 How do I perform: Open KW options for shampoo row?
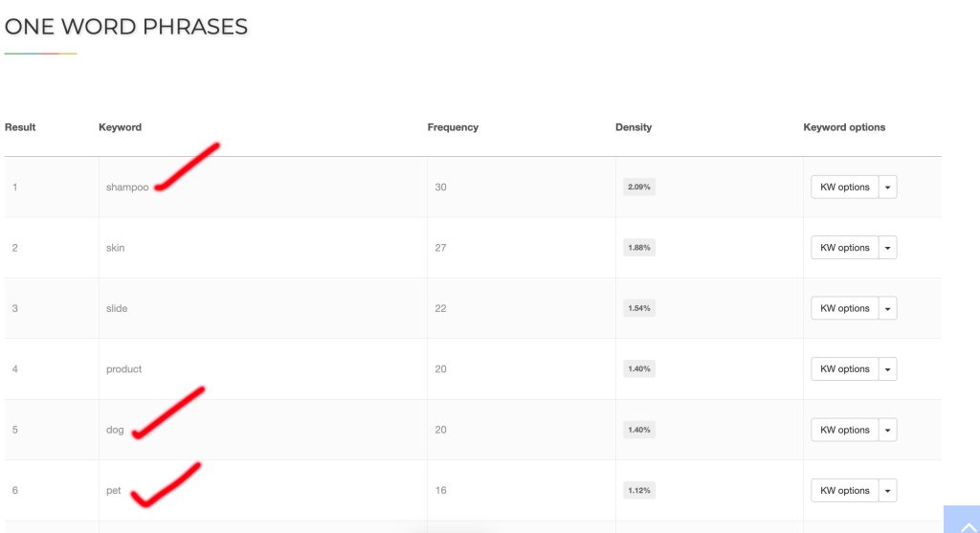tap(844, 187)
